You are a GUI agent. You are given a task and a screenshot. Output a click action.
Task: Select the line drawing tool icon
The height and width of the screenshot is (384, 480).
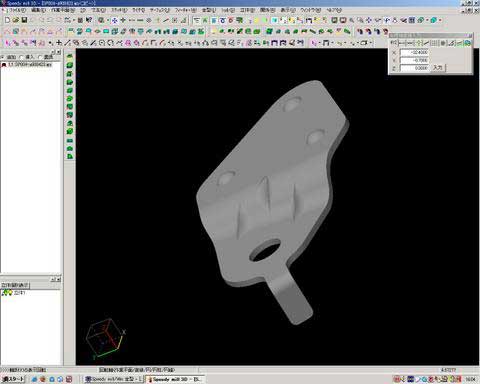pos(68,43)
